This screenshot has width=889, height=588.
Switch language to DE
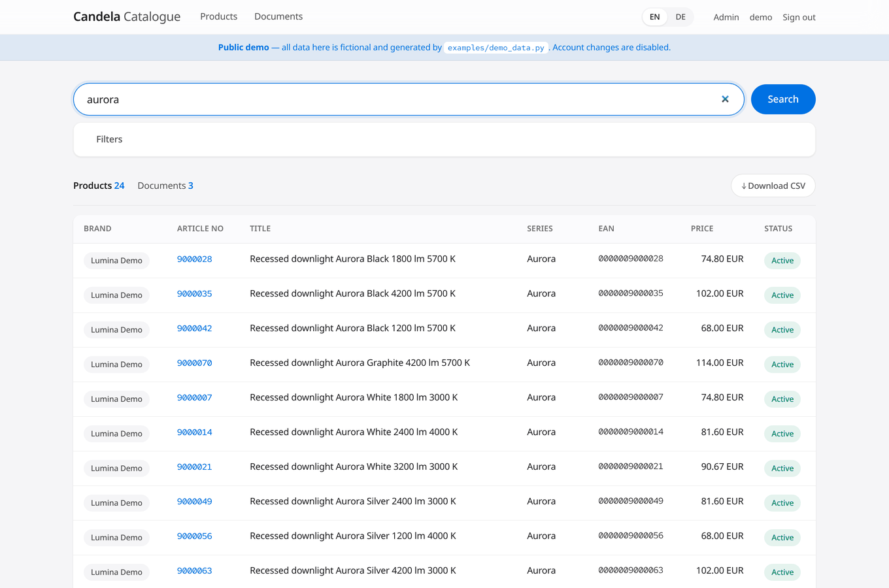click(680, 17)
